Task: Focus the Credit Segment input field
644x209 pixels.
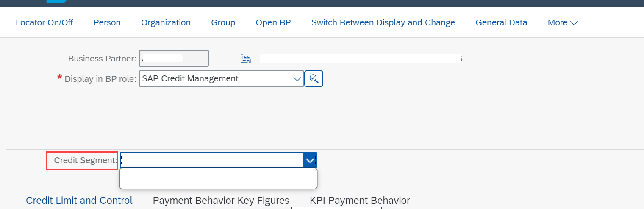Action: [212, 160]
